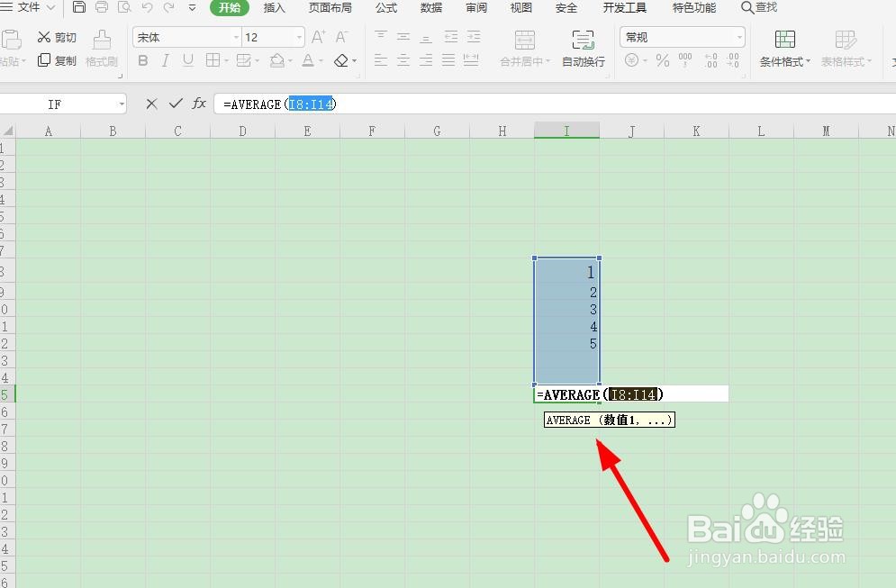Open 表格样式 table style menu
Screen dimensions: 896x588
(x=846, y=50)
